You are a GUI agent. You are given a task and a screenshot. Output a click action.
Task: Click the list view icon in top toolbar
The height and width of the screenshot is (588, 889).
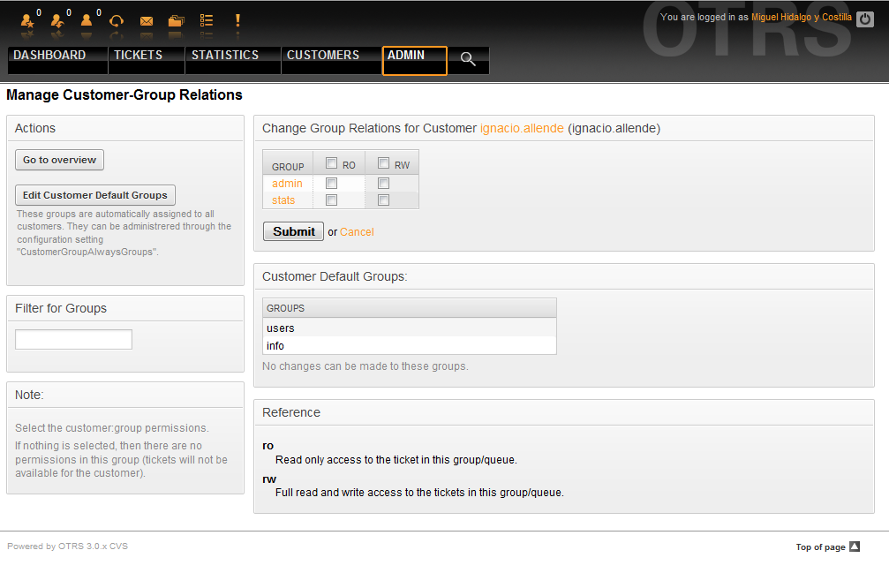207,20
